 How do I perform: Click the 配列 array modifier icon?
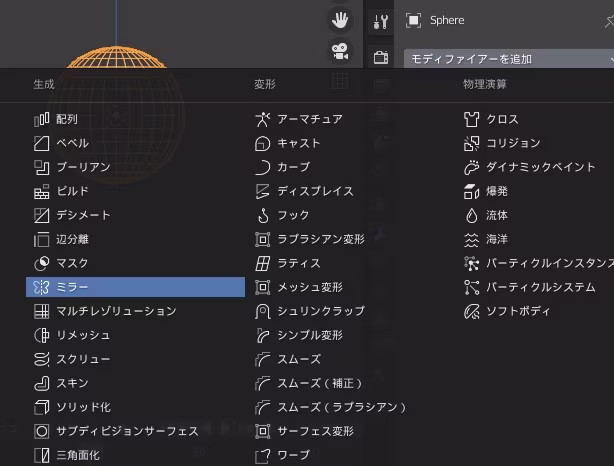point(42,119)
